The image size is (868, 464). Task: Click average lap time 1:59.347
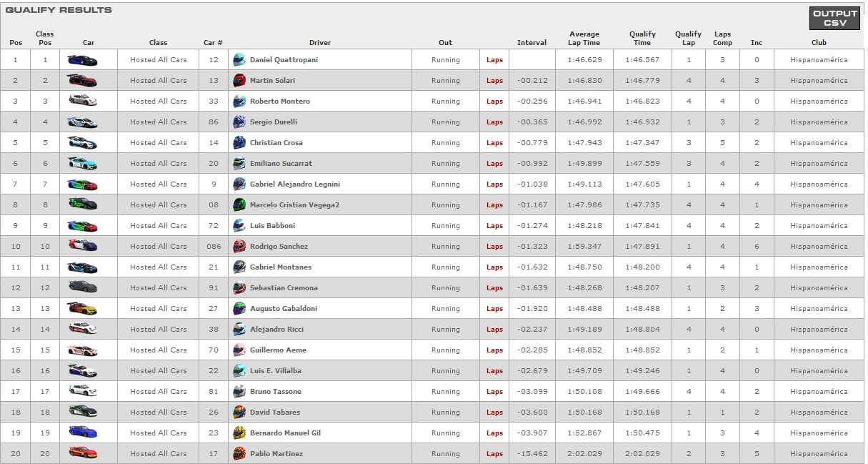(584, 247)
